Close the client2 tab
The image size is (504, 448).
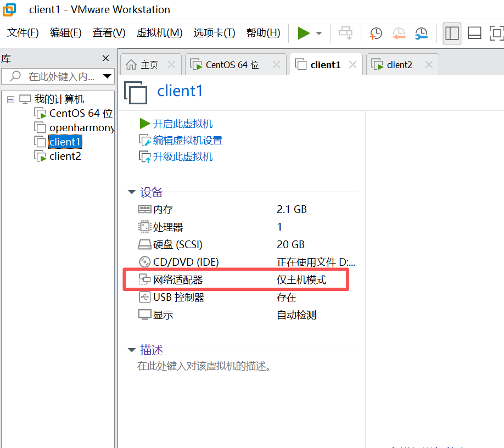coord(429,65)
